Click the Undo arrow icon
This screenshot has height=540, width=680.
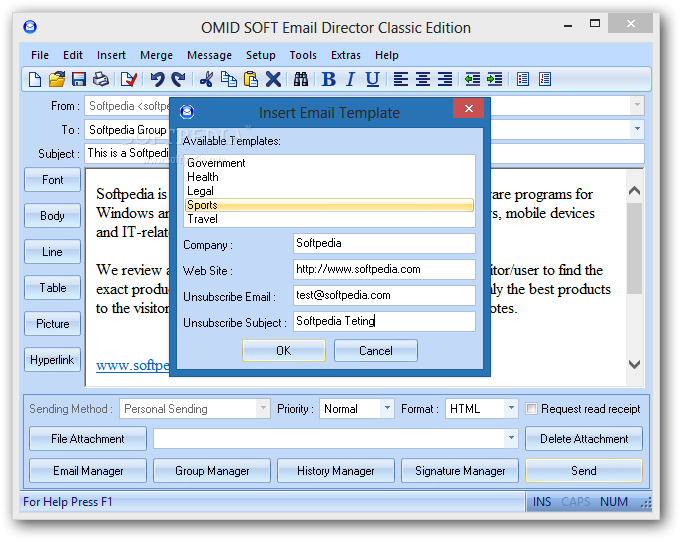point(157,79)
